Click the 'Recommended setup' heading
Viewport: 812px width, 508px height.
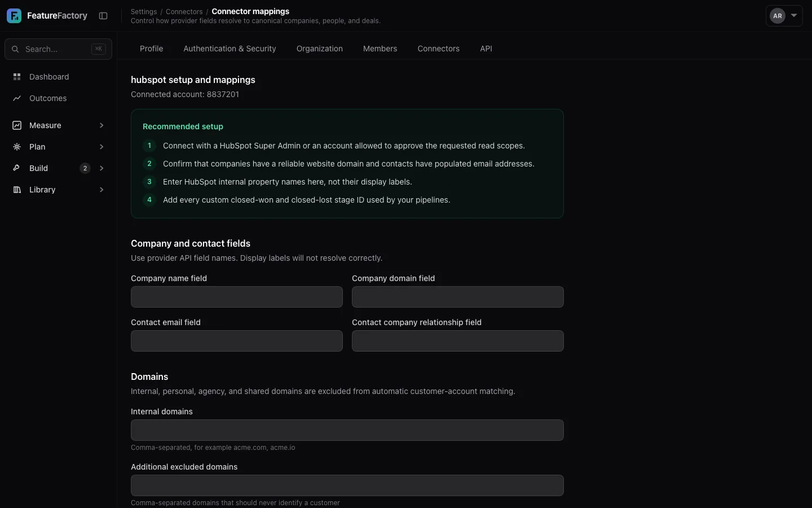pyautogui.click(x=183, y=126)
